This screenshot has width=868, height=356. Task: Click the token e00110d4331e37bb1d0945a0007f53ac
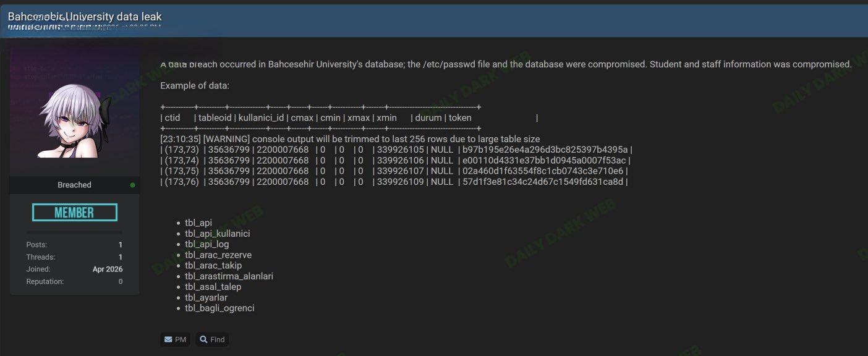tap(543, 160)
